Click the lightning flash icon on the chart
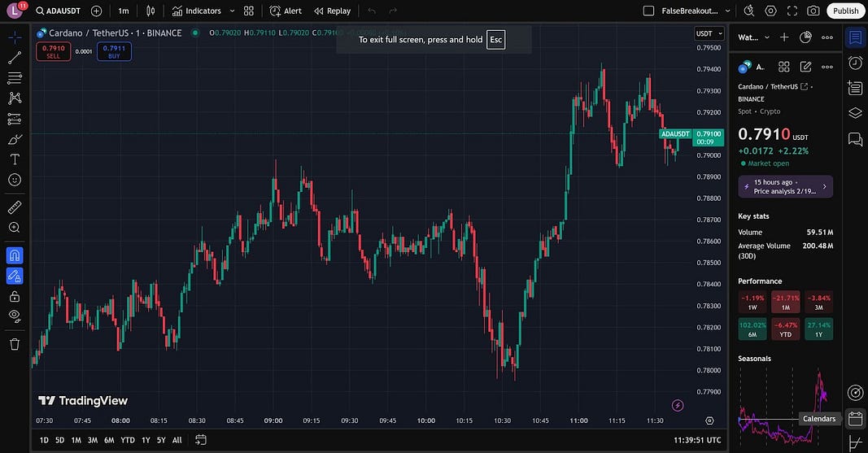Screen dimensions: 868x453 tap(678, 406)
